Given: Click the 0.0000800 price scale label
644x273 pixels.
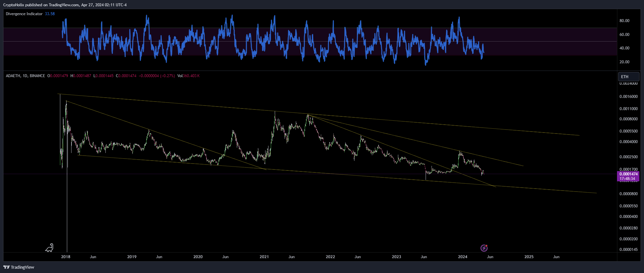Looking at the screenshot, I should tap(629, 194).
